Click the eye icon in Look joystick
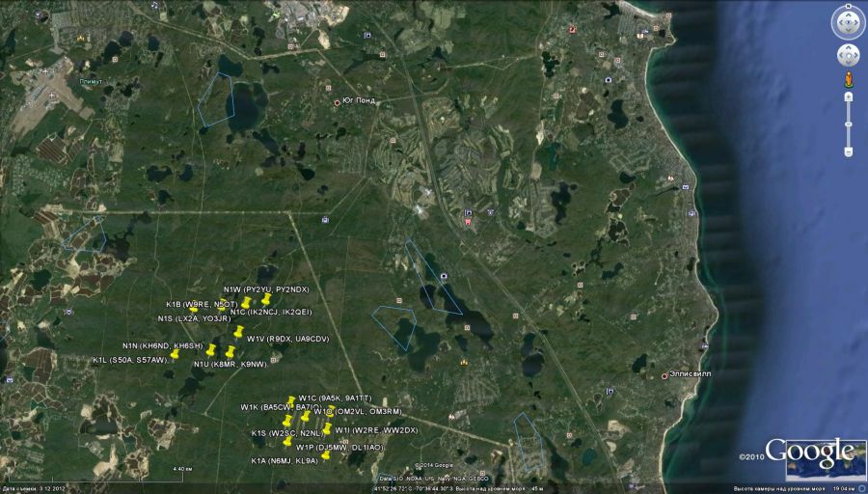The image size is (868, 494). [x=849, y=22]
